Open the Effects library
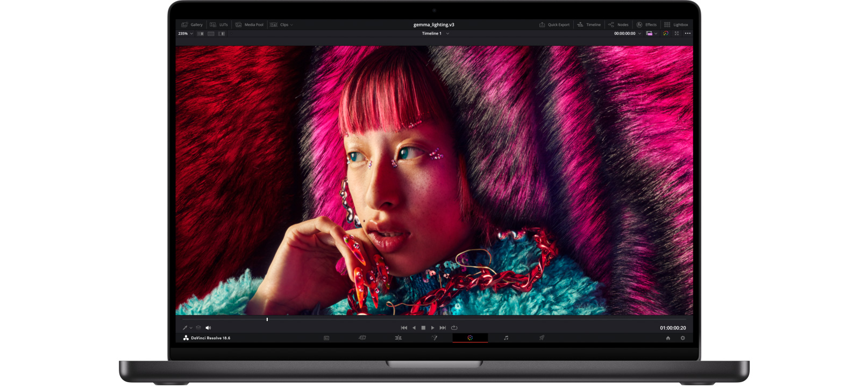The height and width of the screenshot is (387, 868). pyautogui.click(x=646, y=25)
